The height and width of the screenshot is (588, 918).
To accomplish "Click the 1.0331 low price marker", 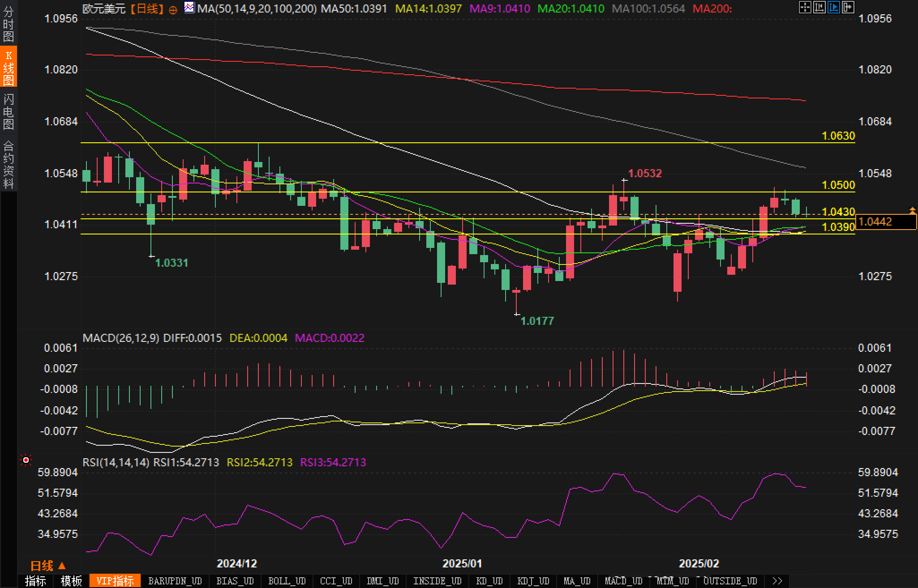I will point(172,263).
